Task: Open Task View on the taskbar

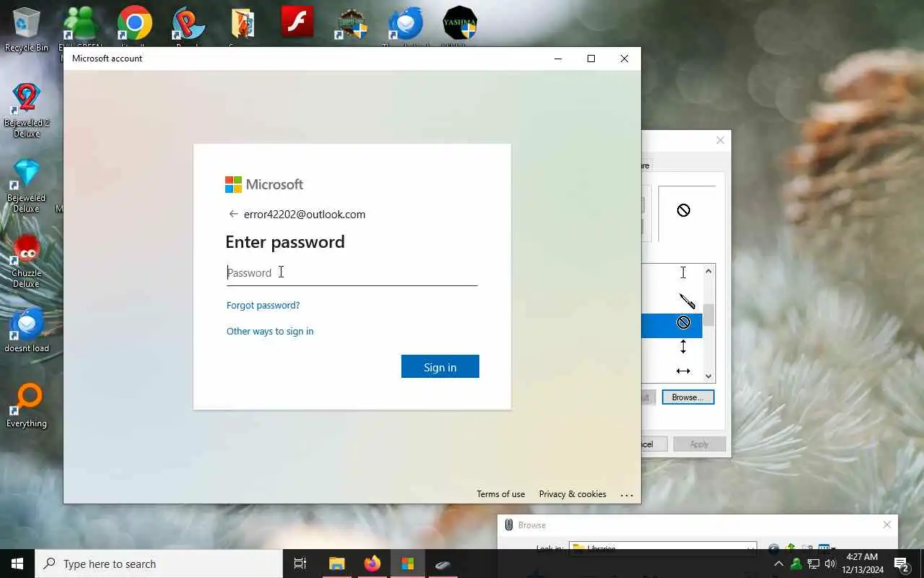Action: [300, 564]
